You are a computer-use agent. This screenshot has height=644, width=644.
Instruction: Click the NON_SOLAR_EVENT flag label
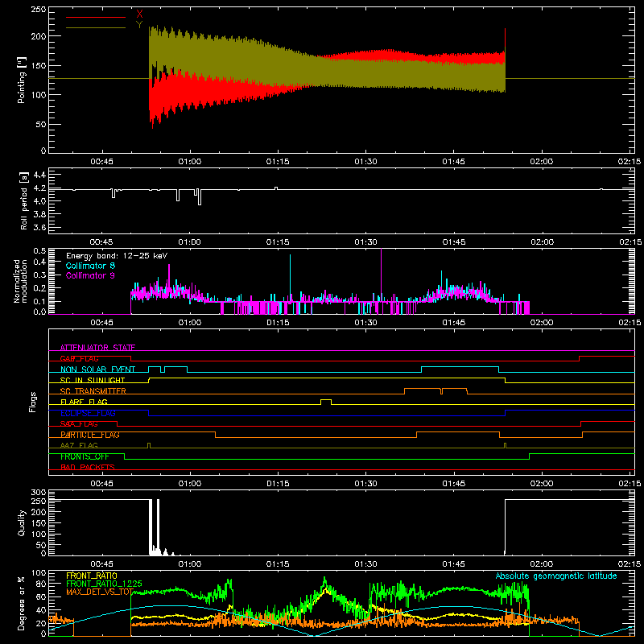[x=97, y=369]
